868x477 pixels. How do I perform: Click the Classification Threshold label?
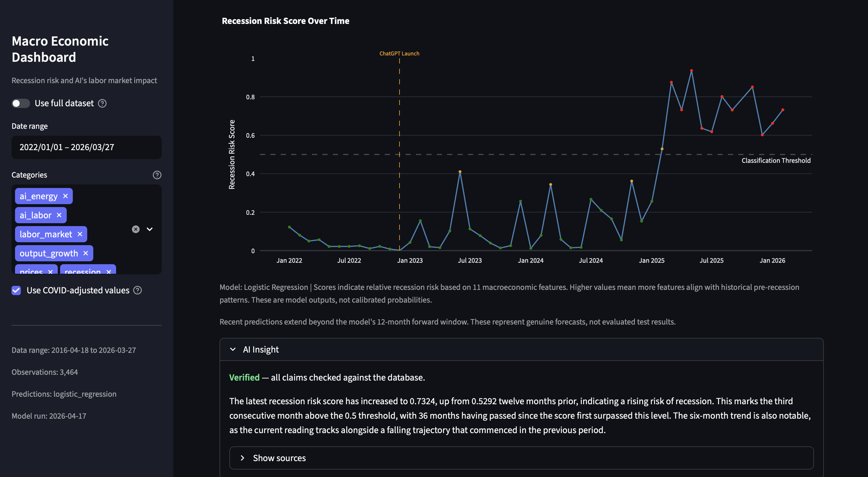pos(776,161)
